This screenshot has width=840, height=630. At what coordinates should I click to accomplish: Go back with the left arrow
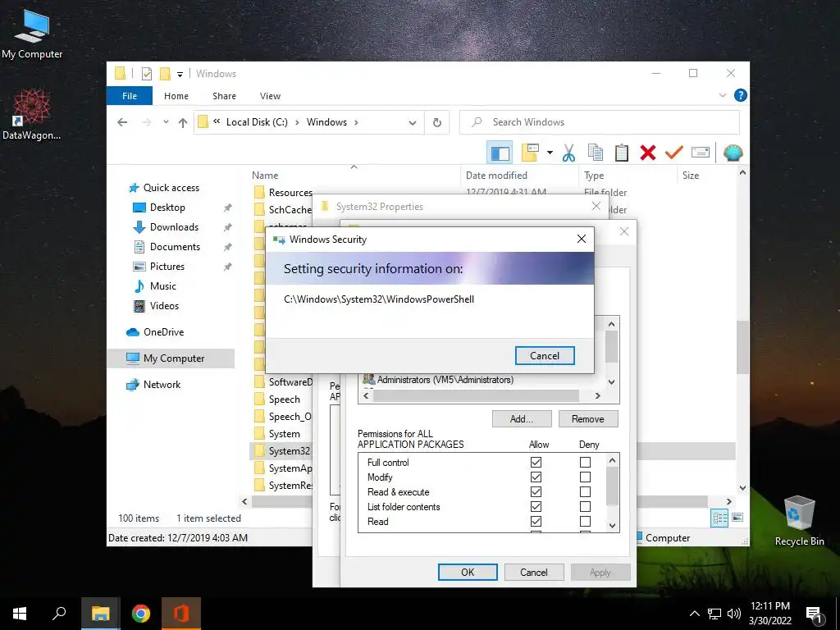pos(122,122)
